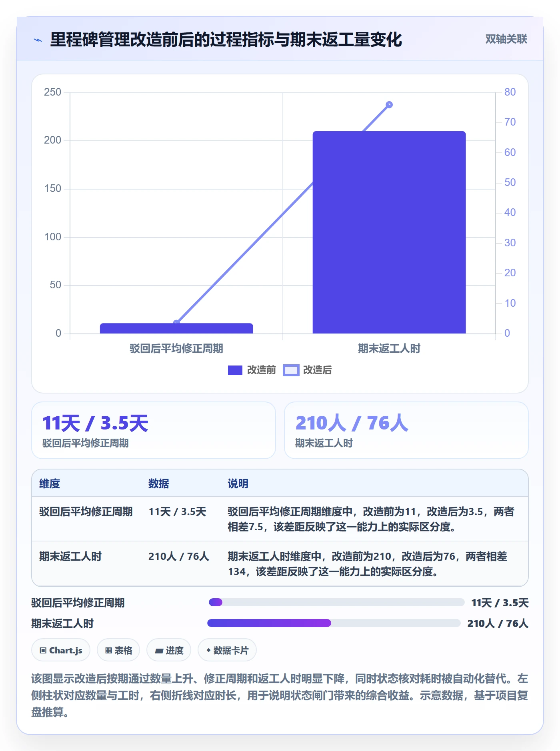Viewport: 560px width, 751px height.
Task: Click the chart title 里程碑管理改造前后的过程指标与期末返工量变化
Action: pyautogui.click(x=226, y=40)
